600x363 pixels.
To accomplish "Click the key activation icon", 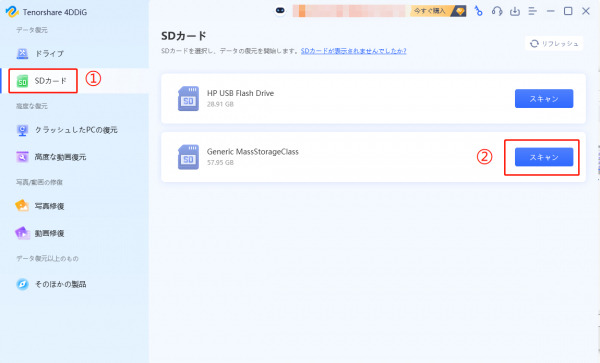I will tap(478, 11).
